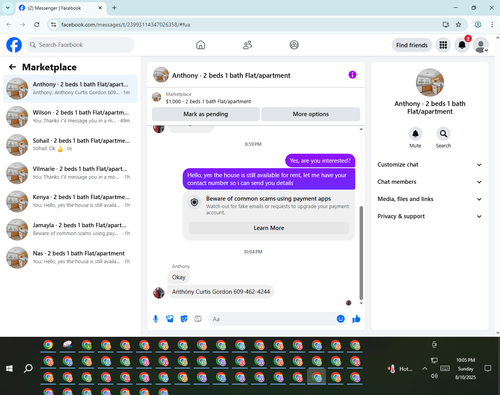The width and height of the screenshot is (500, 395).
Task: Attach a photo or file icon
Action: 170,319
